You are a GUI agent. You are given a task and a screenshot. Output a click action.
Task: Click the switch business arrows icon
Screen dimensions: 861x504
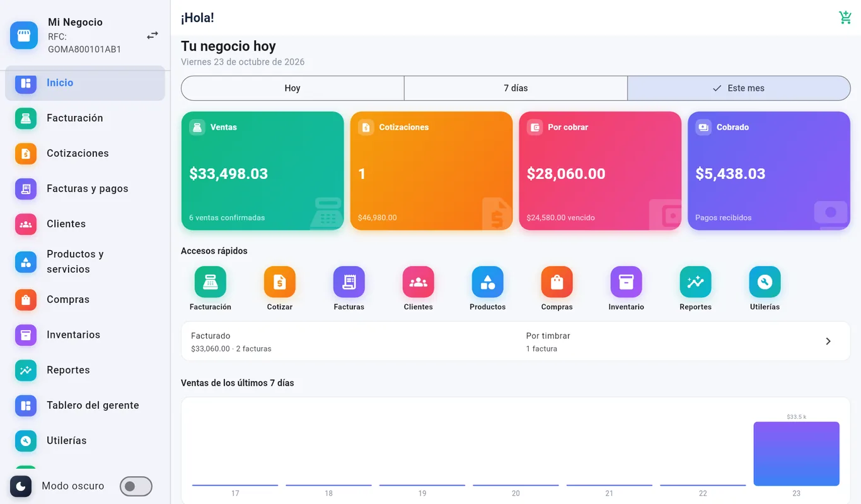(153, 35)
